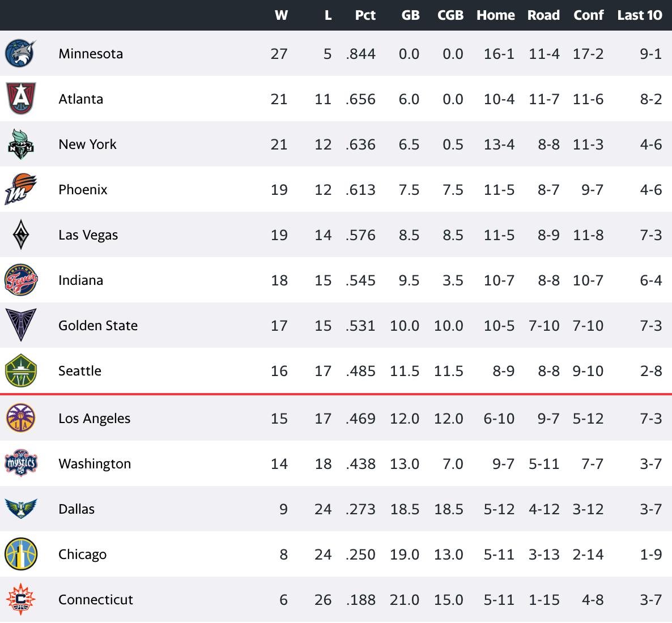Select the Seattle Storm logo
Screen dimensions: 672x623
click(20, 370)
